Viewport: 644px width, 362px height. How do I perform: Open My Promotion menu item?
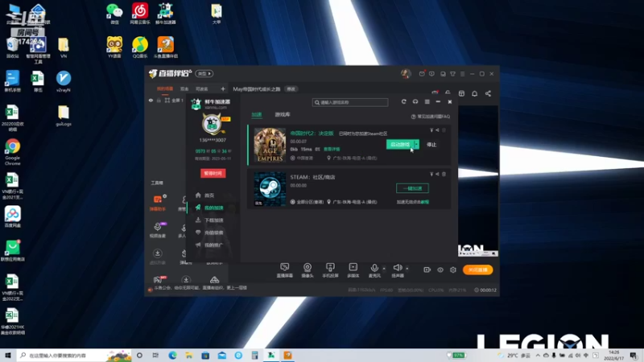(209, 245)
